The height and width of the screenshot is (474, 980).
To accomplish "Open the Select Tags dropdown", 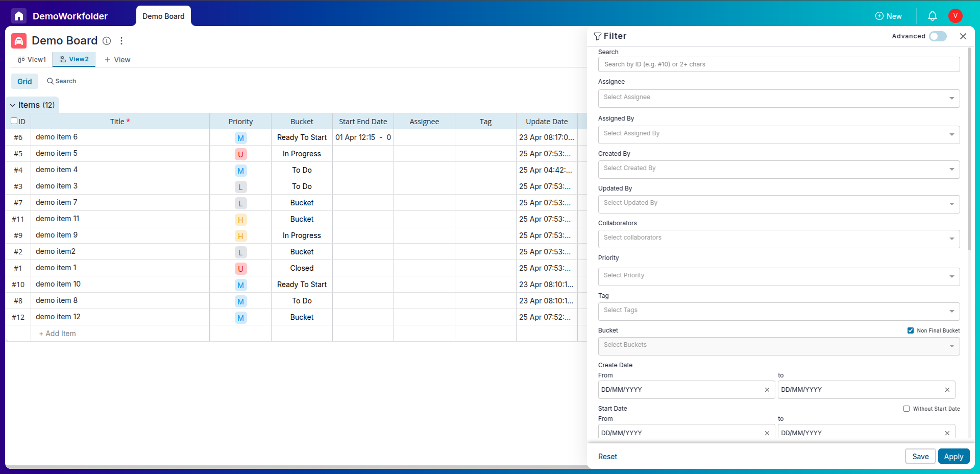I will pos(779,311).
